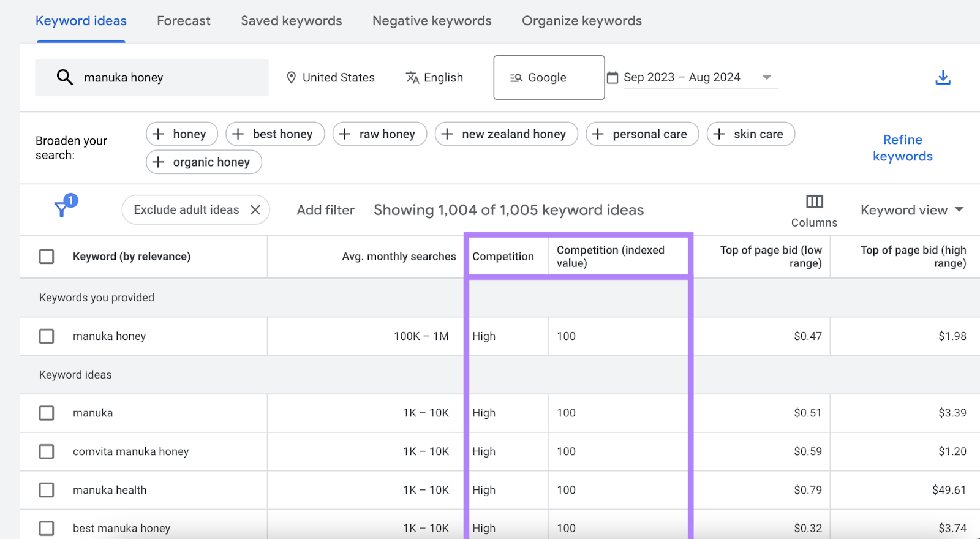The width and height of the screenshot is (980, 539).
Task: Click the 'best manuka honey' keyword text
Action: click(122, 529)
